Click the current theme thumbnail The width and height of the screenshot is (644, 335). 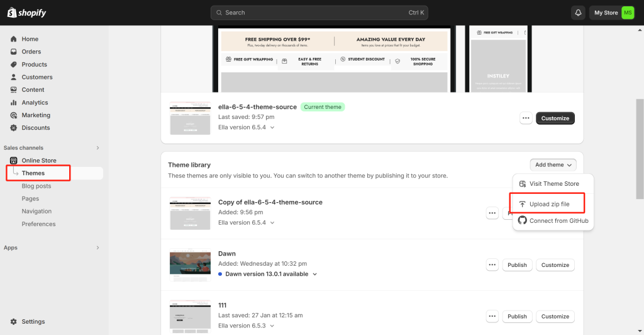pos(190,118)
